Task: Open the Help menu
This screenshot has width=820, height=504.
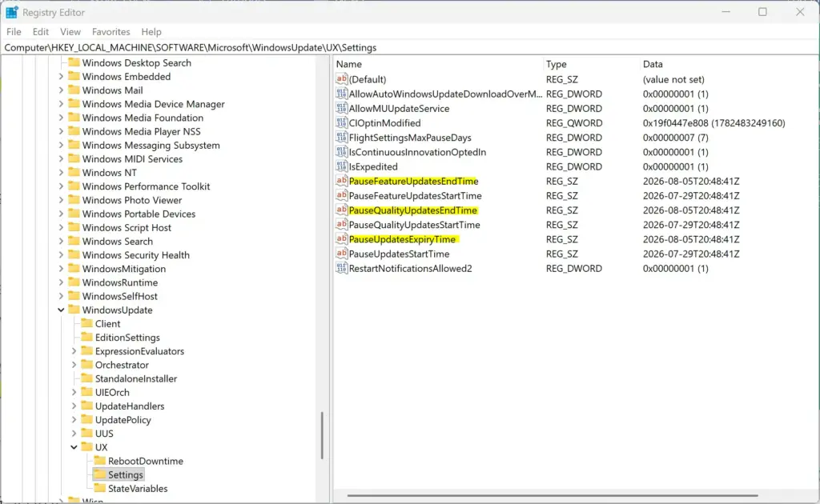Action: click(x=151, y=32)
